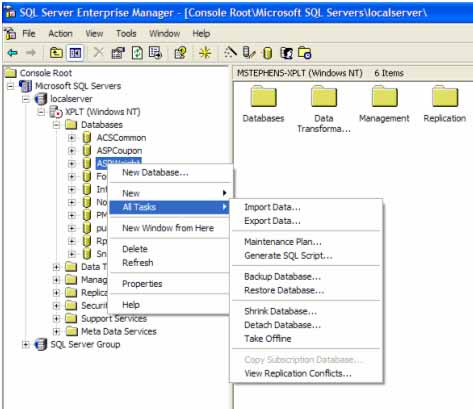This screenshot has height=409, width=473.
Task: Expand the SQL Server Group node
Action: pyautogui.click(x=26, y=344)
